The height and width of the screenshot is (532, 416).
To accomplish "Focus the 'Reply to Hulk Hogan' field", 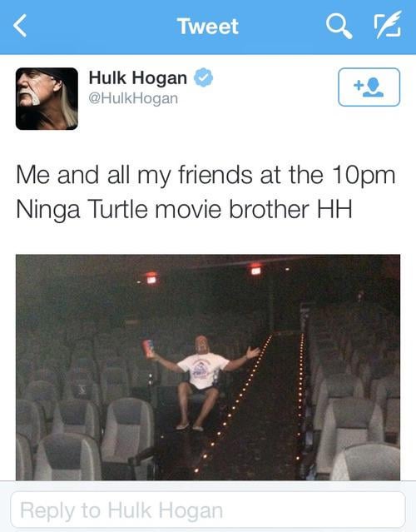I will click(208, 510).
